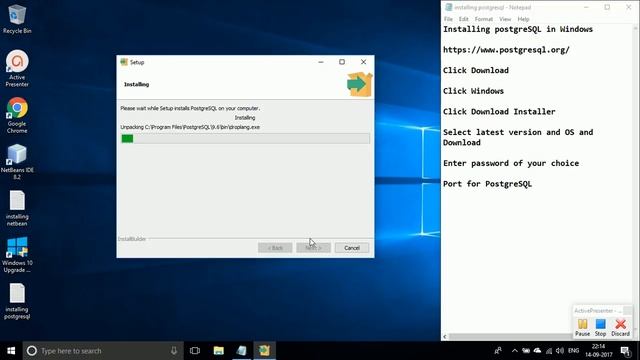Click the ENG language indicator
640x360 pixels.
pyautogui.click(x=573, y=351)
